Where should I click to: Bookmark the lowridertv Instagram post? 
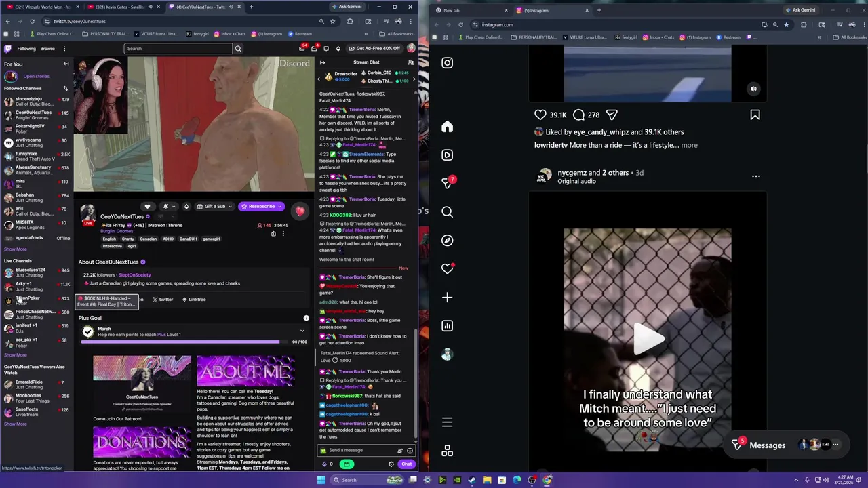pos(755,115)
